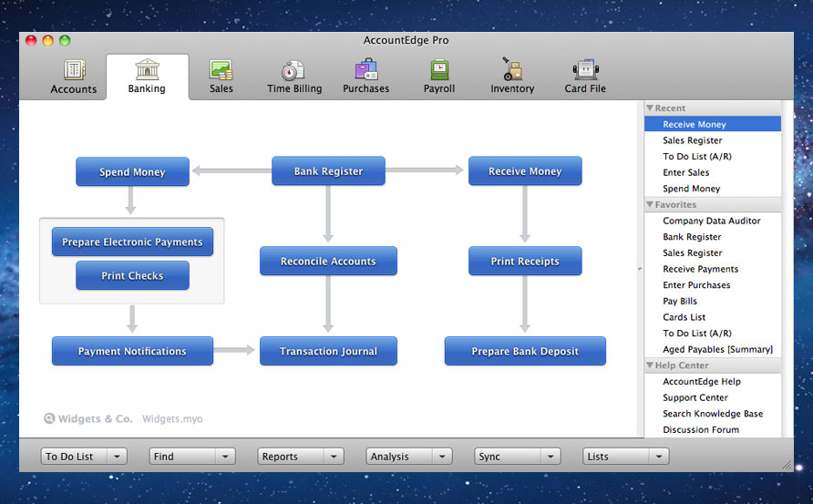Open Enter Purchases favorite
This screenshot has height=504, width=813.
713,284
